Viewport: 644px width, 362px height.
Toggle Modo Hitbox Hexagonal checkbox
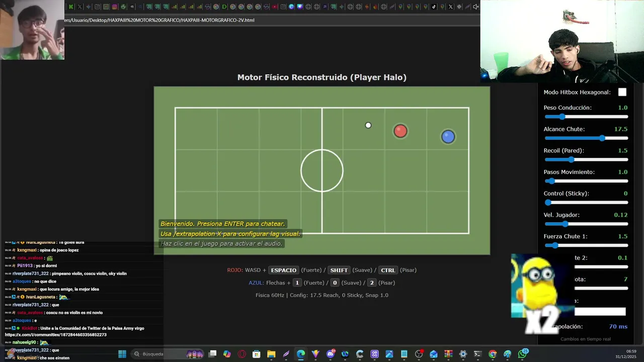622,92
